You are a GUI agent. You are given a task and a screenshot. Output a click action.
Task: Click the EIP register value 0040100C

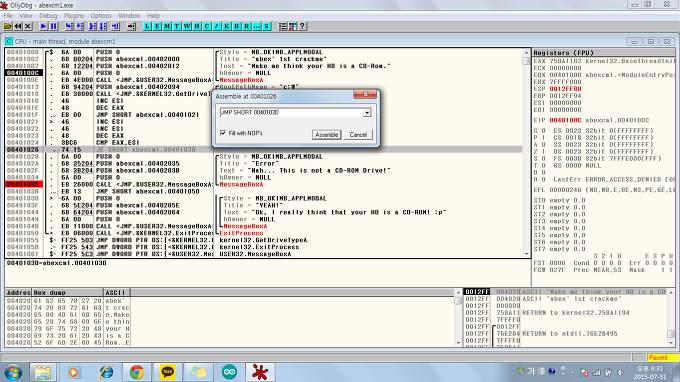566,121
